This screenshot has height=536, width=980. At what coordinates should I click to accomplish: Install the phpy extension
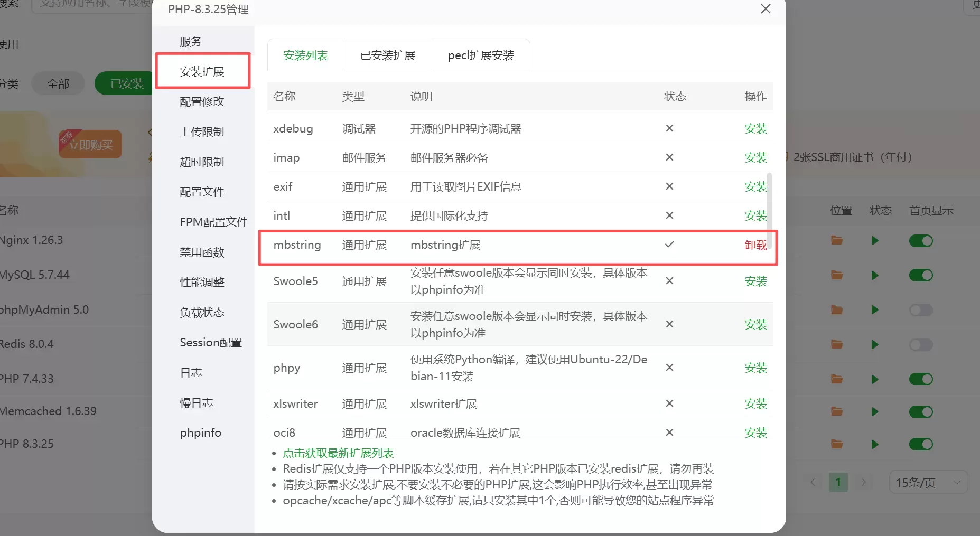(755, 368)
